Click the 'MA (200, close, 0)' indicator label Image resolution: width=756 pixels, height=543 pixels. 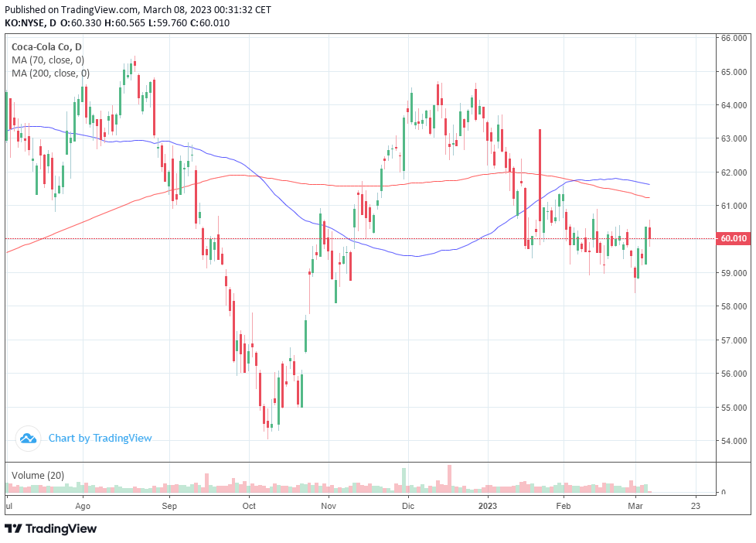50,73
